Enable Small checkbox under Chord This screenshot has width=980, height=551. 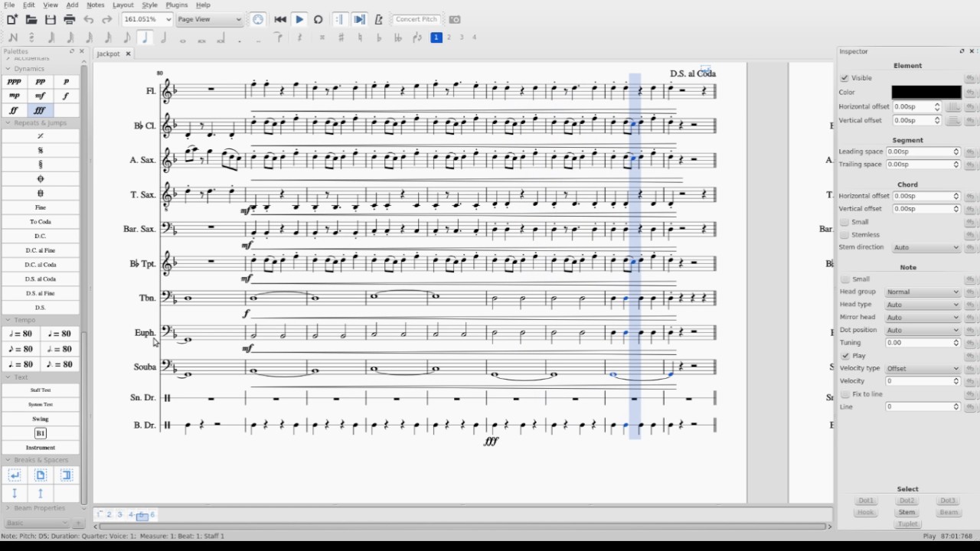pos(844,222)
